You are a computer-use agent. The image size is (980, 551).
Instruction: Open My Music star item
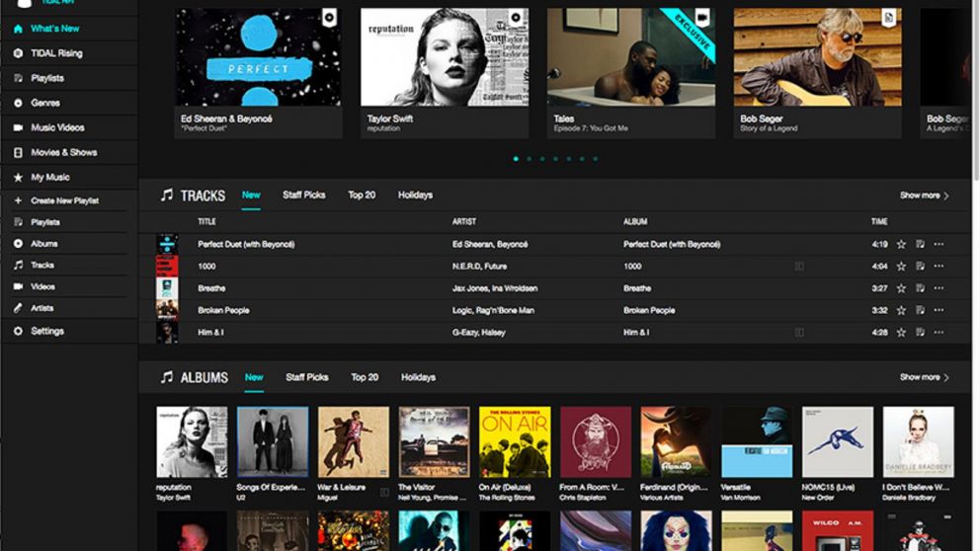(50, 178)
